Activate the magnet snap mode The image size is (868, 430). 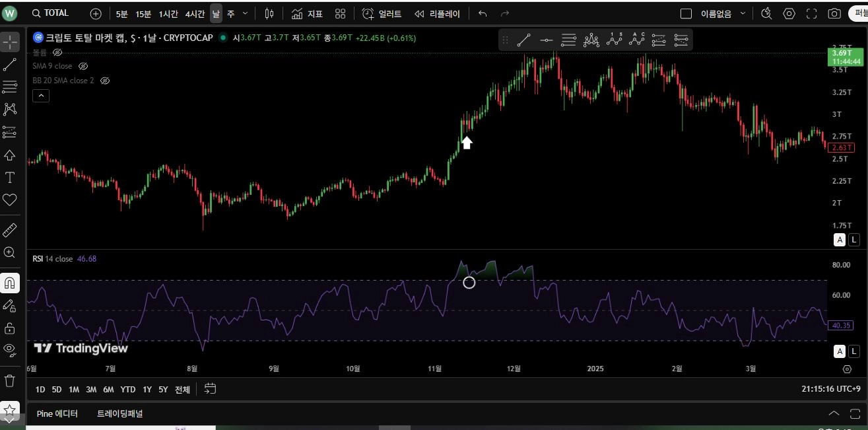pyautogui.click(x=10, y=283)
